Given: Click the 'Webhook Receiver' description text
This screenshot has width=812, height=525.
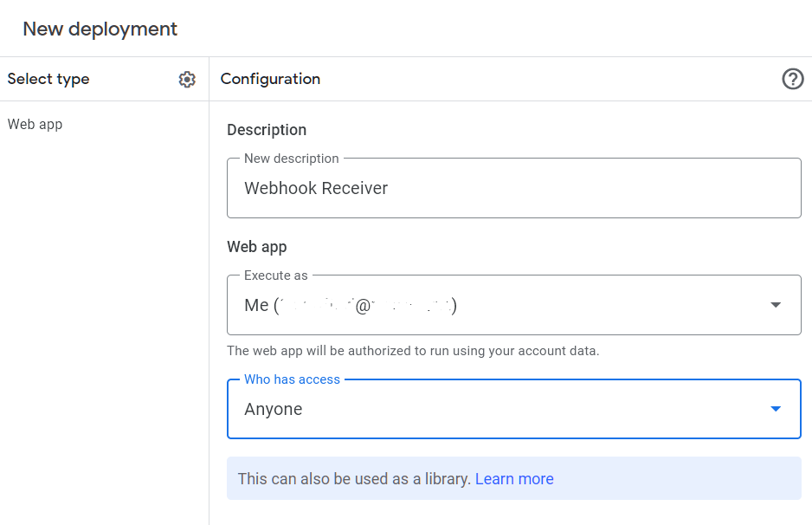Looking at the screenshot, I should coord(316,188).
